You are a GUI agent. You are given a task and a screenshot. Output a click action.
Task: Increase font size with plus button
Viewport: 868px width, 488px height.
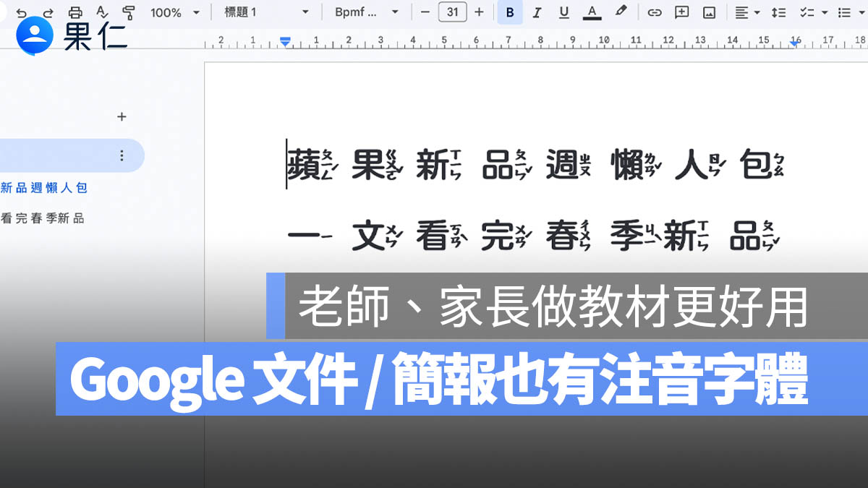pos(479,12)
